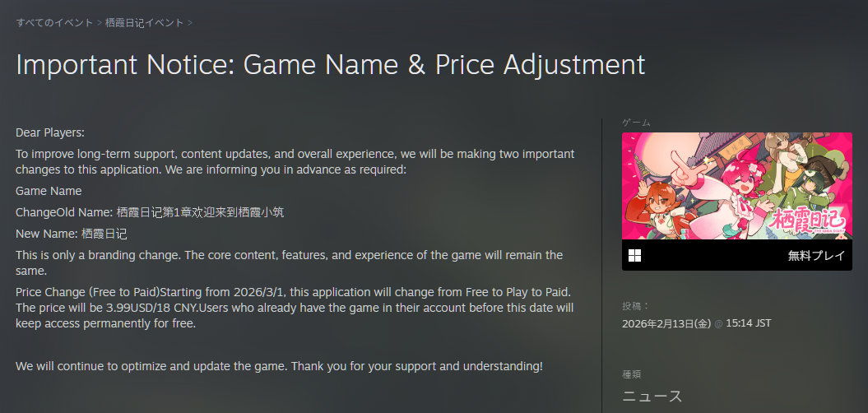
Task: Click the 投稿 sidebar label
Action: coord(635,306)
